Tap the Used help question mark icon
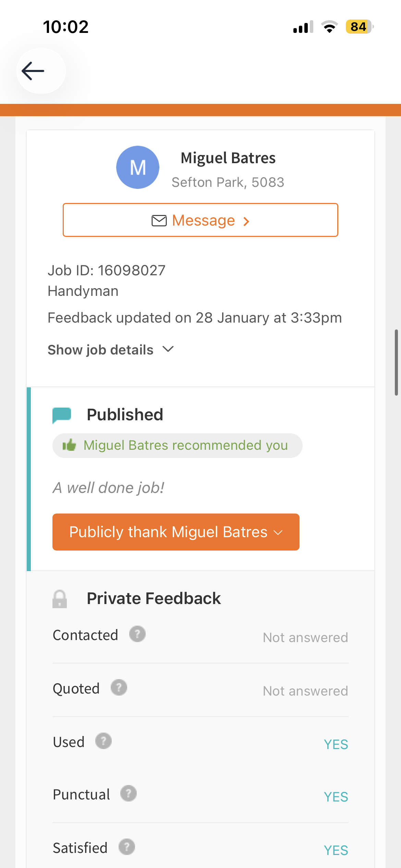This screenshot has height=868, width=401. click(104, 741)
